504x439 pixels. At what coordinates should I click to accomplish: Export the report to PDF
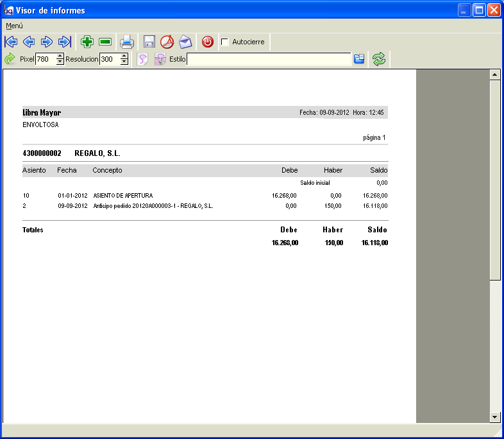[167, 42]
